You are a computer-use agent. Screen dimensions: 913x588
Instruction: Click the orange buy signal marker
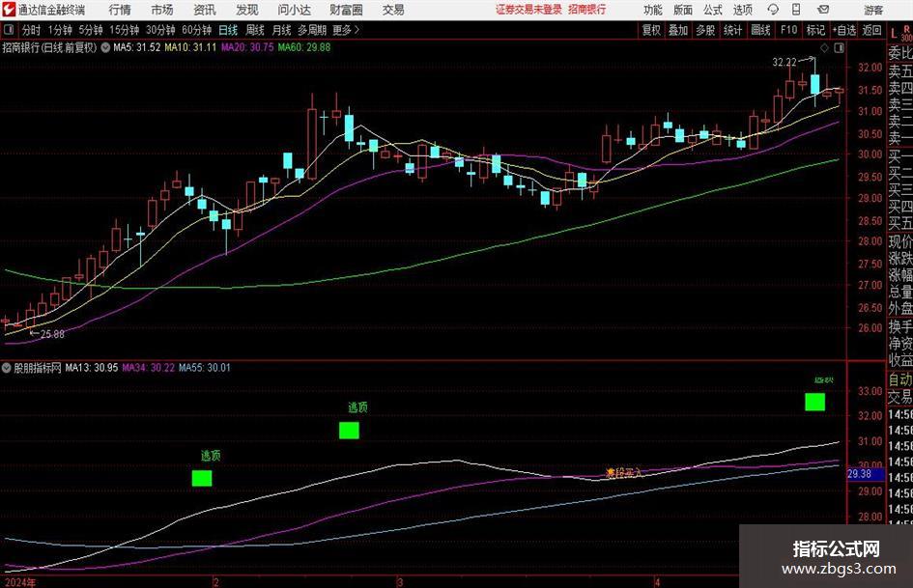[611, 473]
